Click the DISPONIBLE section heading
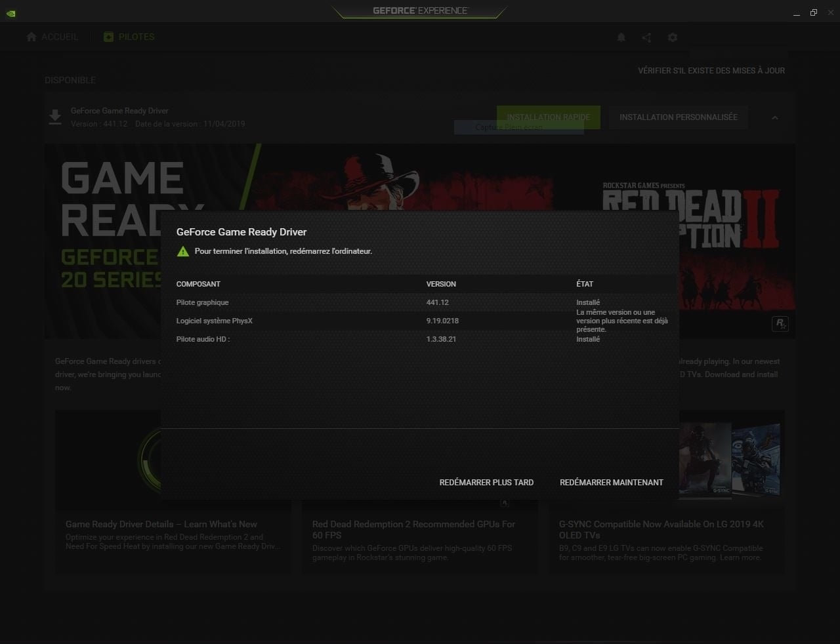 (x=70, y=80)
